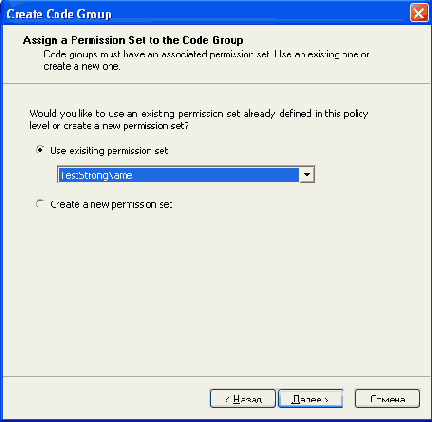Close the Create Code Group dialog

click(419, 13)
